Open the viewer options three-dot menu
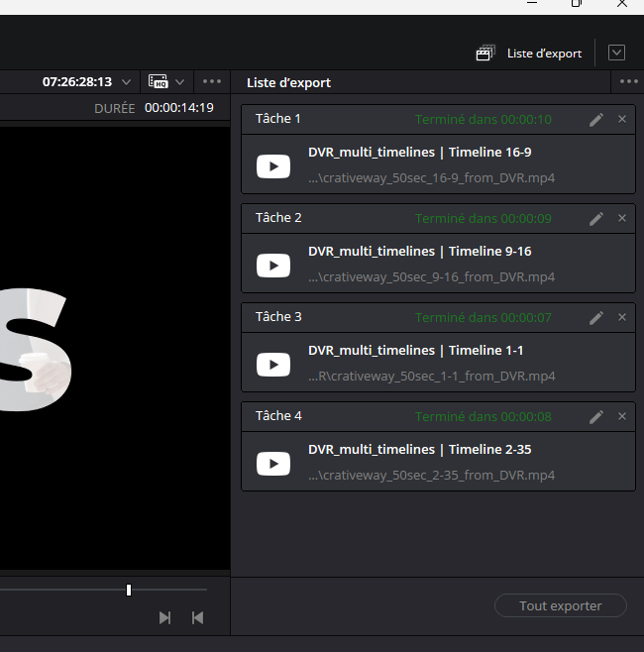The width and height of the screenshot is (644, 652). point(212,82)
